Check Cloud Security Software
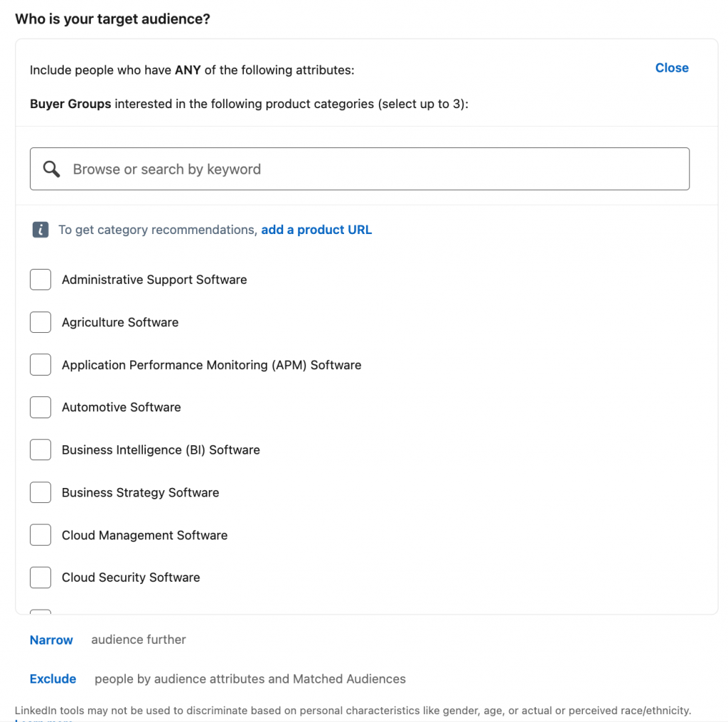 point(41,577)
